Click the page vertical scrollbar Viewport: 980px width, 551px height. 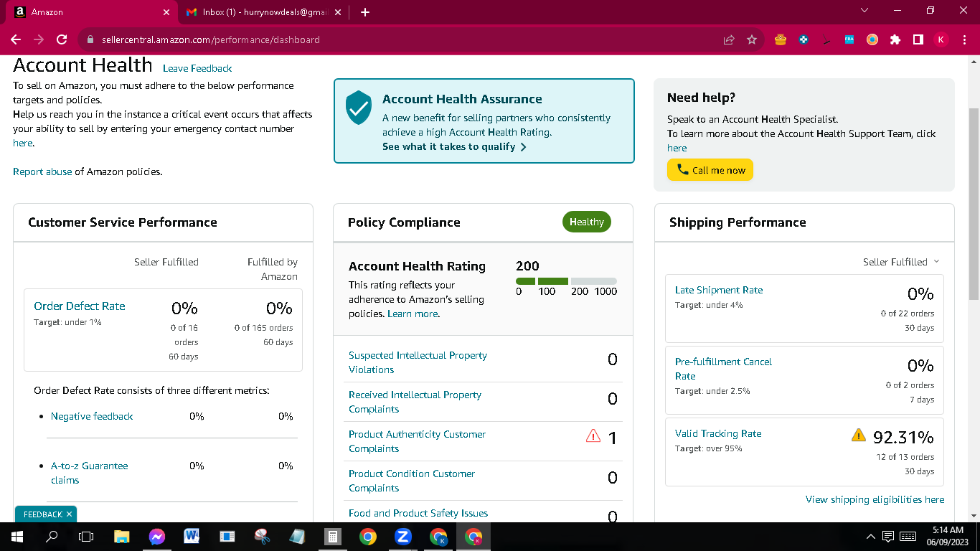pyautogui.click(x=974, y=204)
